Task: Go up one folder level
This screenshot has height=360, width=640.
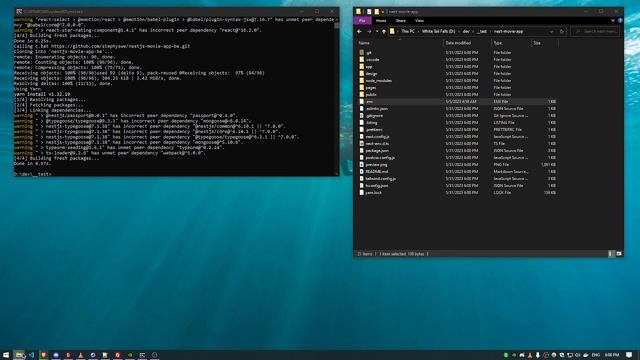Action: point(384,31)
